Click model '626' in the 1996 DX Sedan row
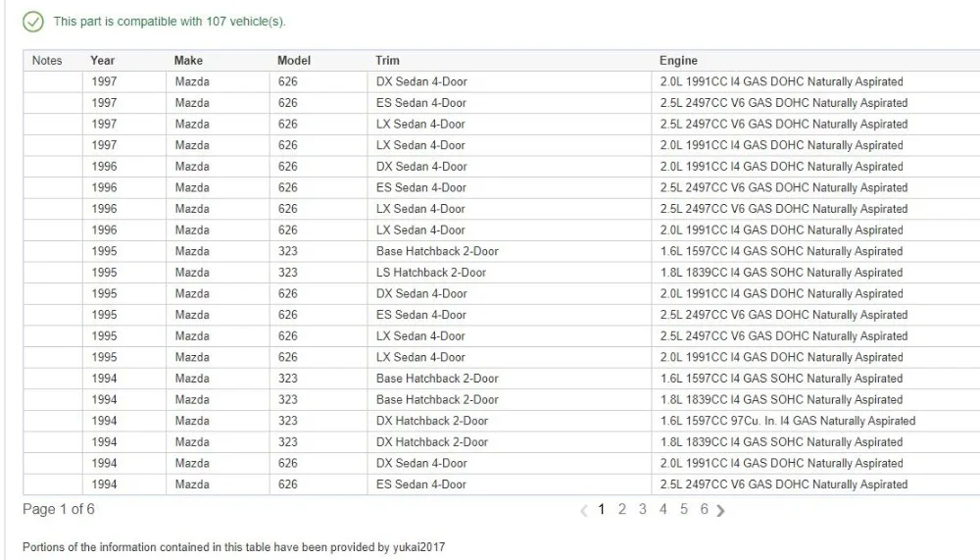Viewport: 980px width, 560px height. tap(287, 167)
